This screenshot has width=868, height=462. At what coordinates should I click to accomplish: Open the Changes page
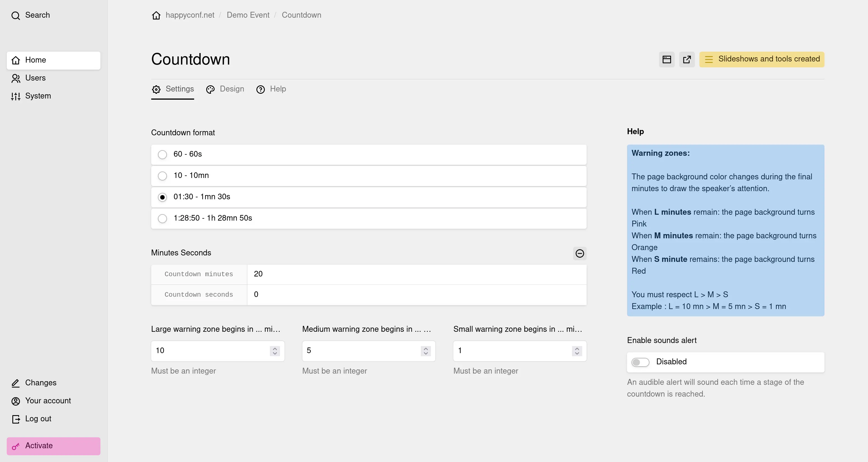[x=54, y=383]
